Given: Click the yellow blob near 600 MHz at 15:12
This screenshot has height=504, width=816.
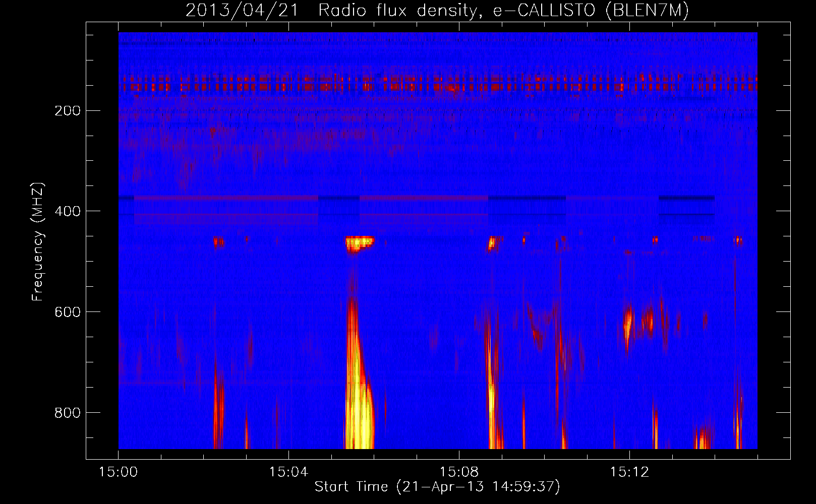Looking at the screenshot, I should click(x=628, y=324).
